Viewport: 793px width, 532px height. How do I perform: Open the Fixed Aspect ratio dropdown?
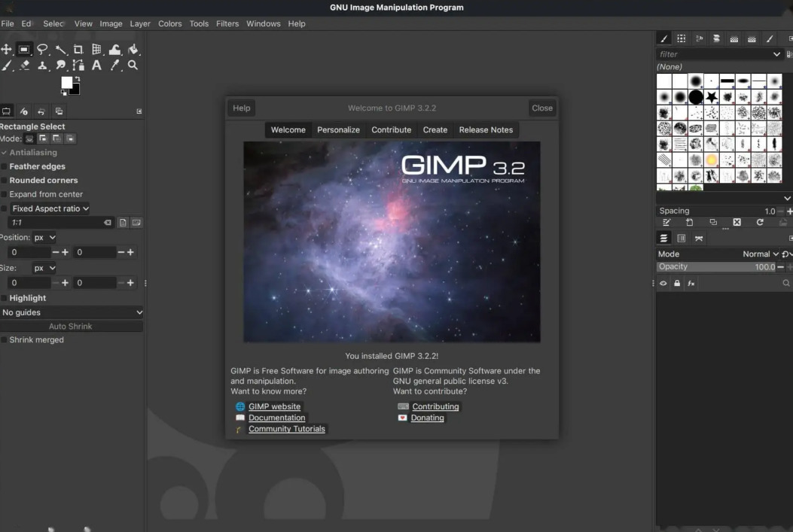pyautogui.click(x=50, y=208)
